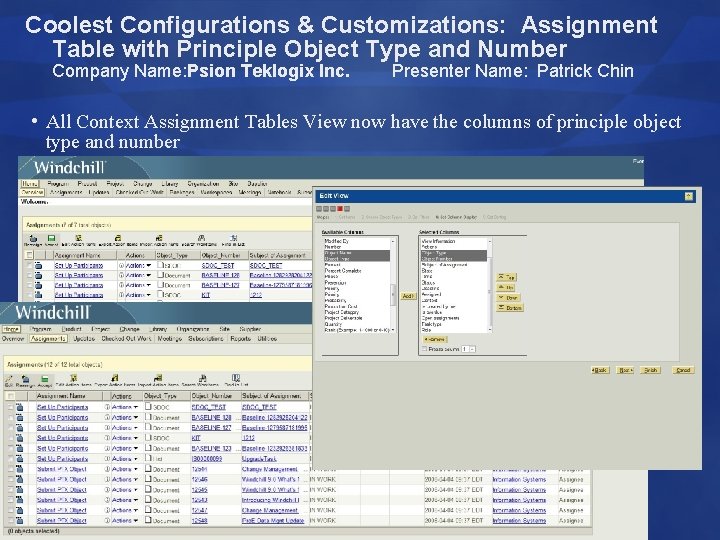This screenshot has height=540, width=720.
Task: Click the pencil Edit icon in lower window toolbar
Action: pyautogui.click(x=9, y=379)
